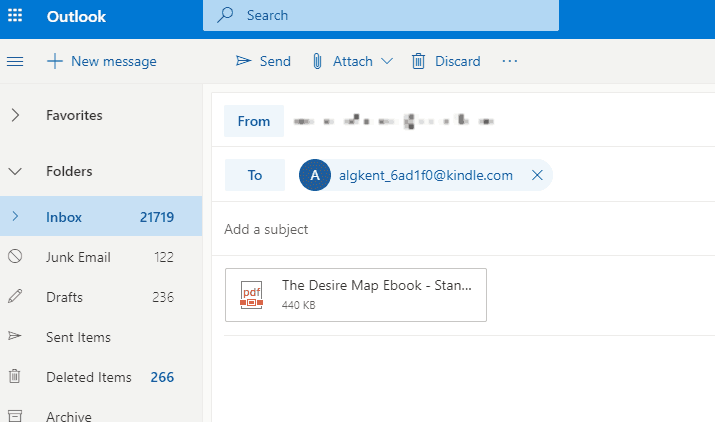Remove the kindle.com recipient with X

tap(537, 175)
